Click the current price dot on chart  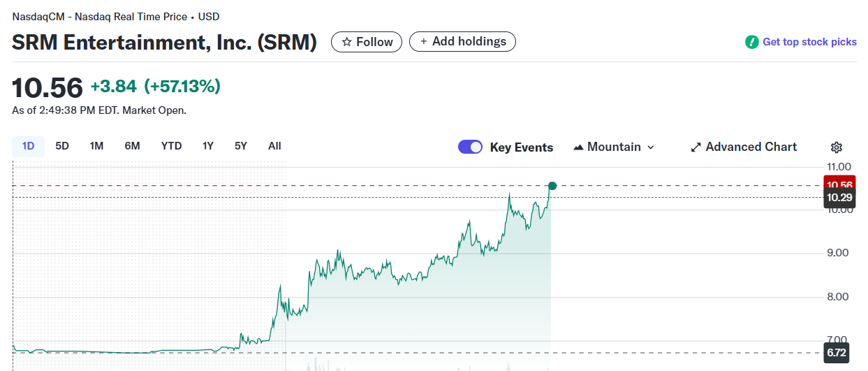pyautogui.click(x=552, y=186)
